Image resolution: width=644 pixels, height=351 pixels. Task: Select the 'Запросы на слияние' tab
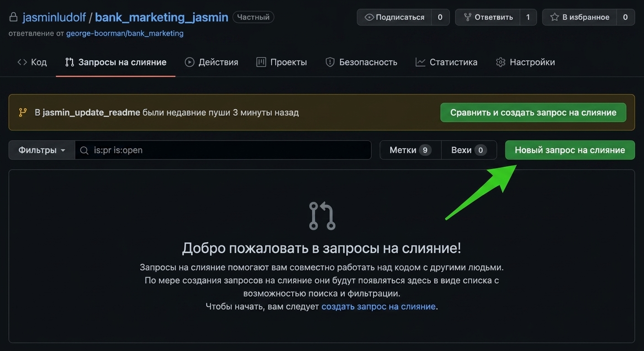tap(116, 62)
